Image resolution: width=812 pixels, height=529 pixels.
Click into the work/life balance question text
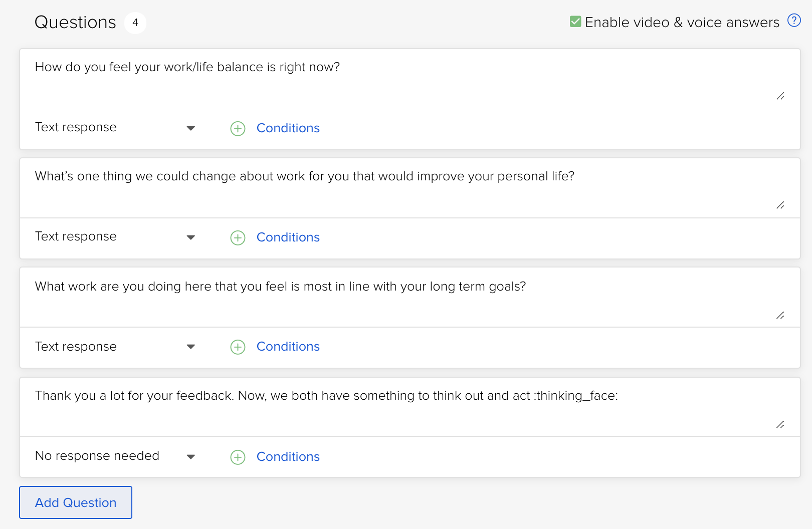click(187, 67)
